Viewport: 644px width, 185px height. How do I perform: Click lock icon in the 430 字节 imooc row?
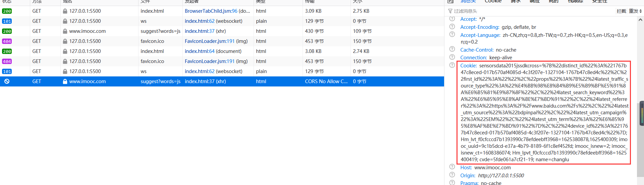click(x=65, y=31)
